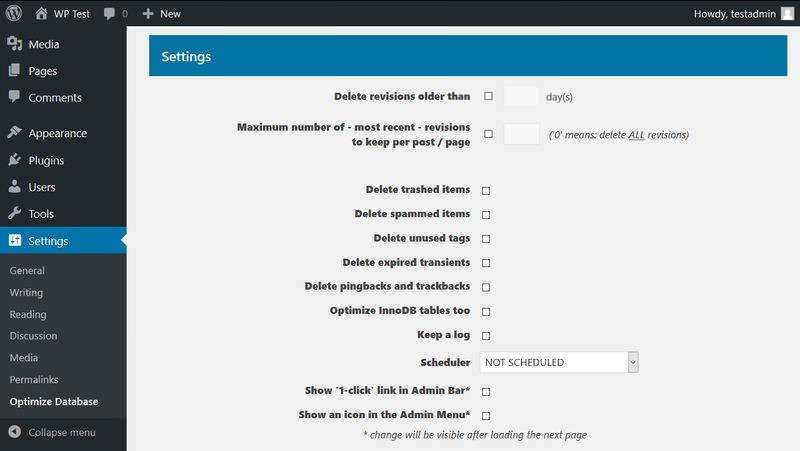Click the Plugins plug icon
The width and height of the screenshot is (800, 451).
[x=15, y=160]
